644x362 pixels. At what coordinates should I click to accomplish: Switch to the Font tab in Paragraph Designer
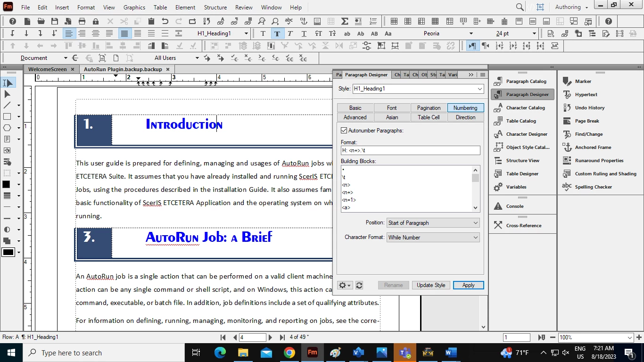click(392, 108)
